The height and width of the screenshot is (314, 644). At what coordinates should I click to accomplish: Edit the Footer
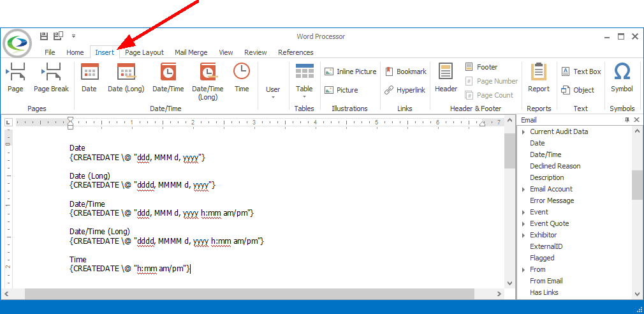[481, 67]
